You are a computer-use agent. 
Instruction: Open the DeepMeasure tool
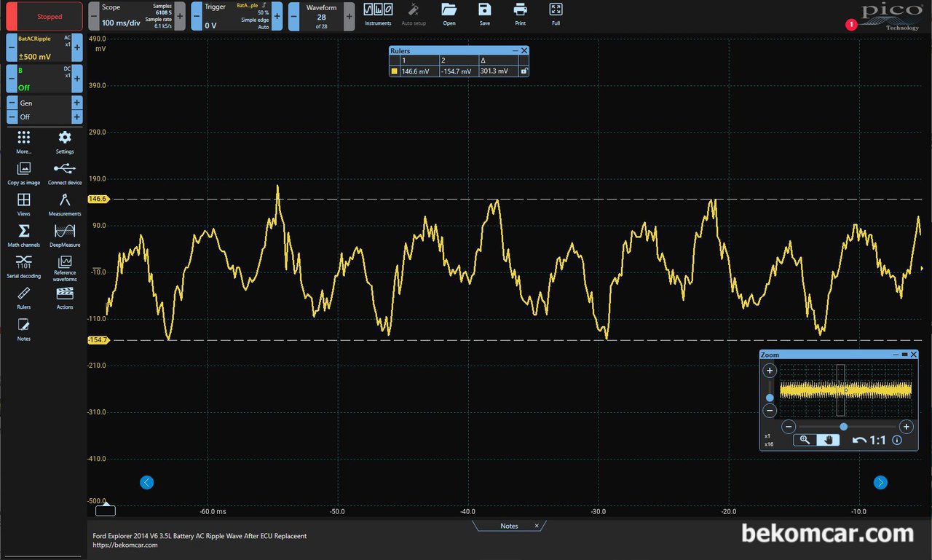point(65,235)
